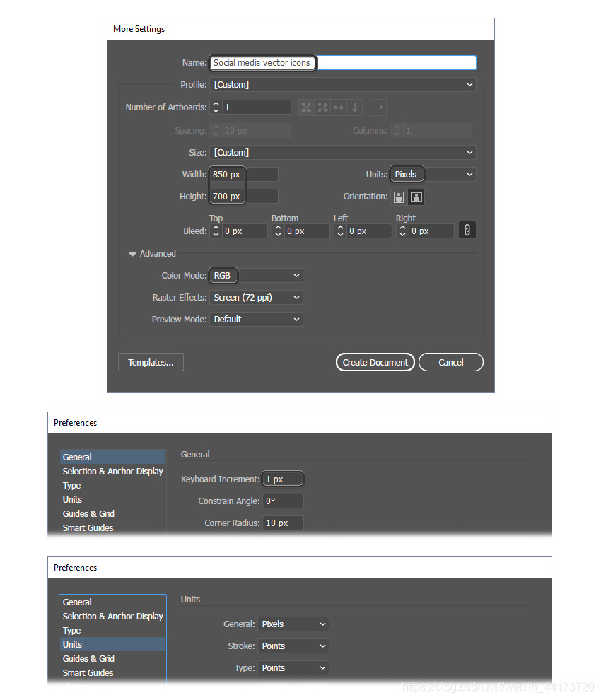The image size is (601, 700).
Task: Click the Left bleed stepper arrows
Action: pos(340,231)
